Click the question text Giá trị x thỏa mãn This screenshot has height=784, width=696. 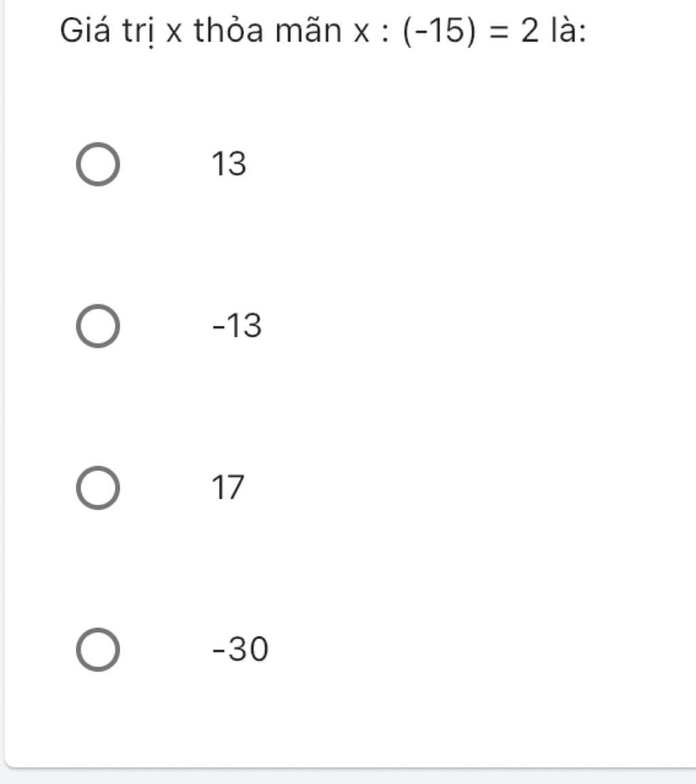[201, 31]
